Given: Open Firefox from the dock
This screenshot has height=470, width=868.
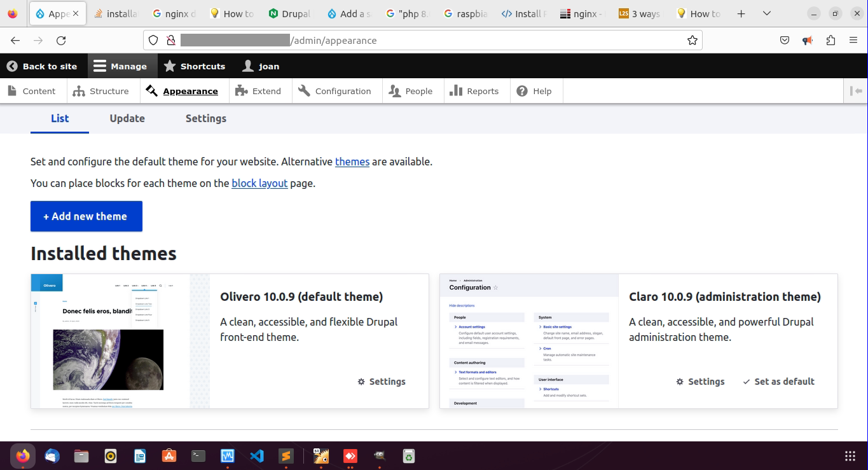Looking at the screenshot, I should [23, 456].
